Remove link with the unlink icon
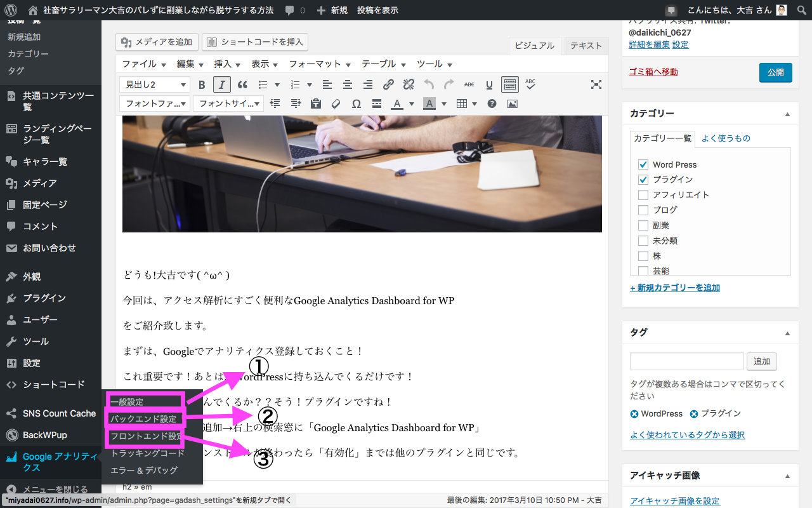This screenshot has height=508, width=812. click(x=409, y=84)
